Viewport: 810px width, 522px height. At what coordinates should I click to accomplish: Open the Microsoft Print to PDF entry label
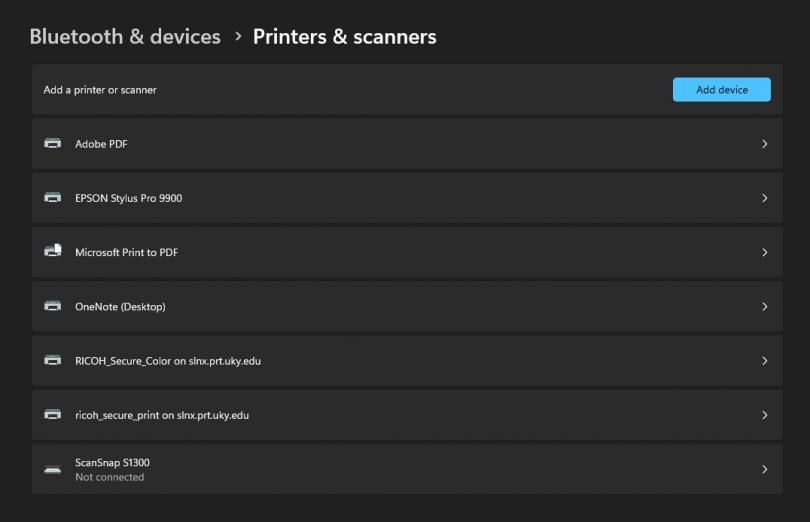click(127, 252)
